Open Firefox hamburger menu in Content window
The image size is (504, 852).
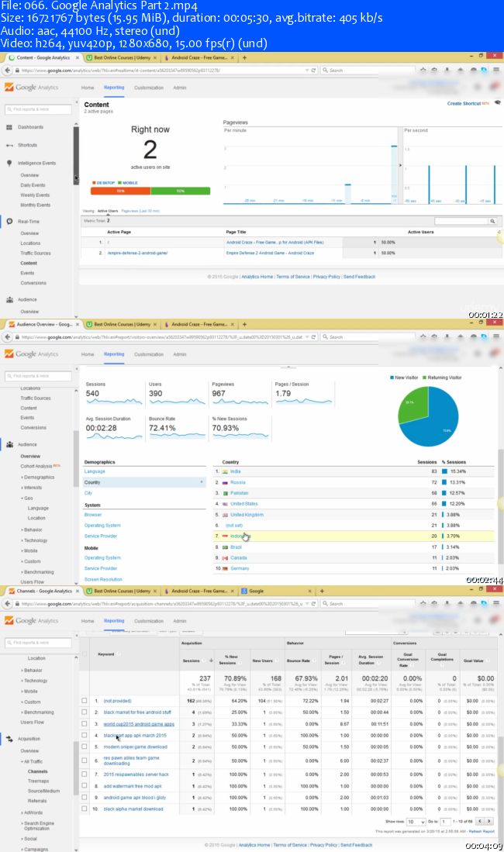tap(495, 70)
